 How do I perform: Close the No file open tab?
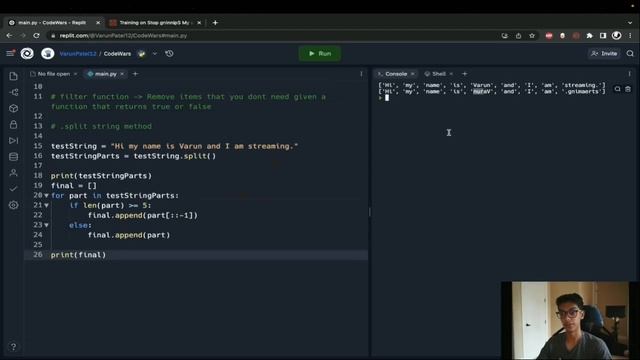(x=76, y=74)
